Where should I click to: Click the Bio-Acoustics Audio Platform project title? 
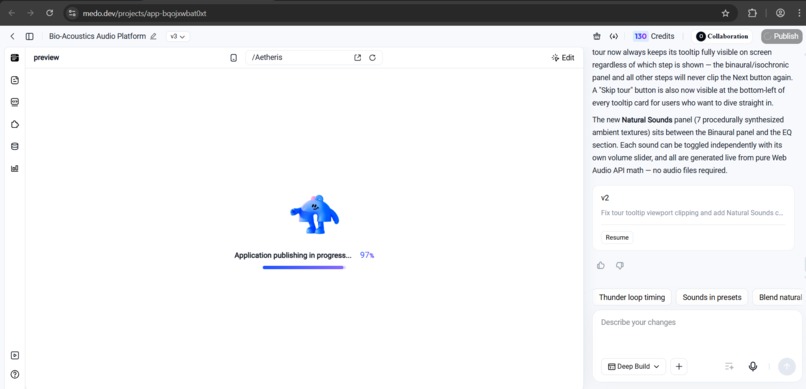click(98, 36)
